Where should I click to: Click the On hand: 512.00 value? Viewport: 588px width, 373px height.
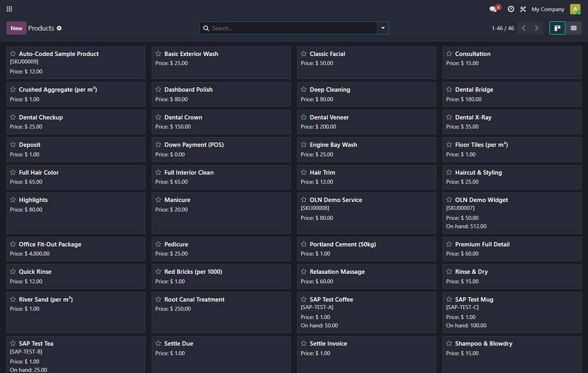[466, 226]
